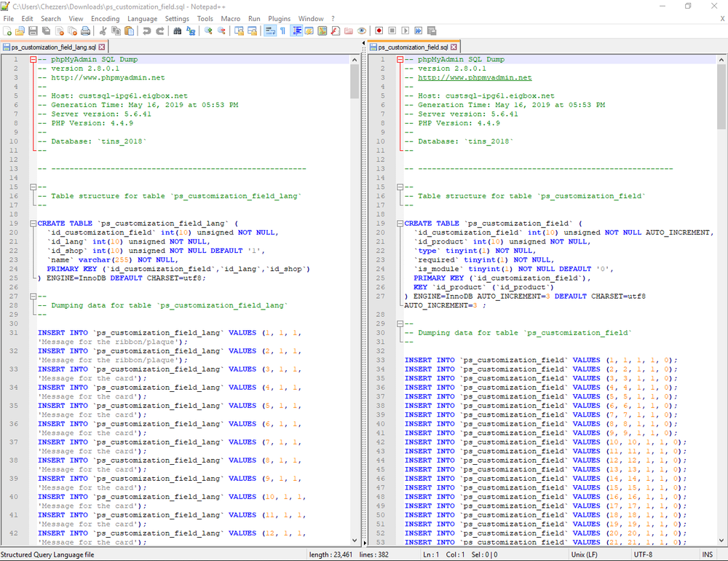Image resolution: width=728 pixels, height=561 pixels.
Task: Open the Encoding menu
Action: click(105, 18)
